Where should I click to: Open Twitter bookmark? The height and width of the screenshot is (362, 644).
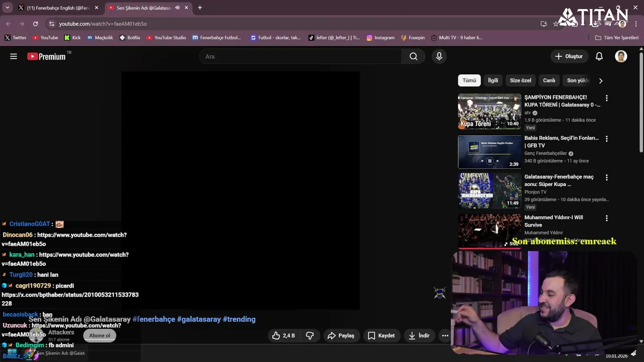pyautogui.click(x=16, y=38)
